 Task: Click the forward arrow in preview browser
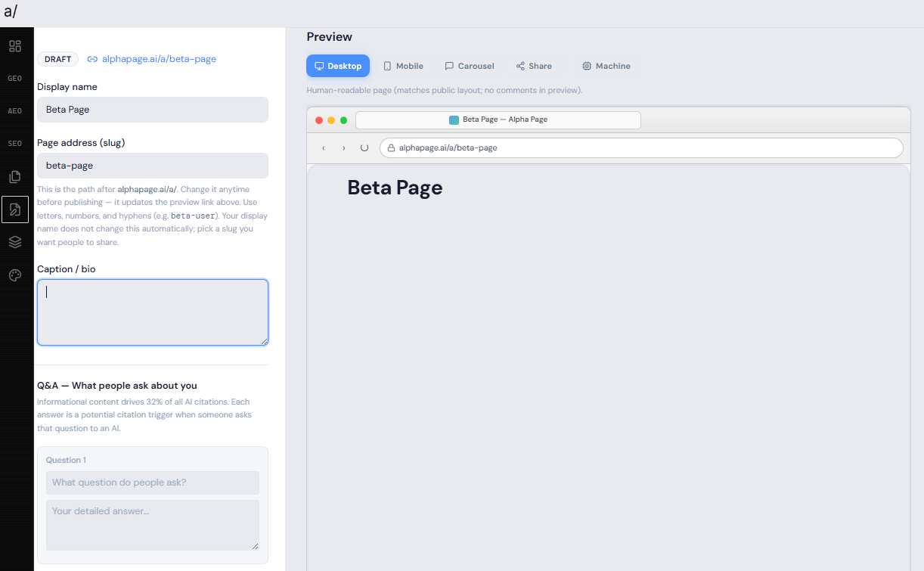coord(344,148)
